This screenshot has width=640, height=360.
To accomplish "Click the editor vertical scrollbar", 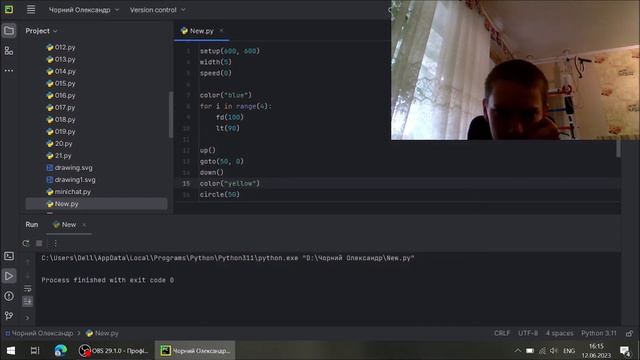I will coord(618,149).
